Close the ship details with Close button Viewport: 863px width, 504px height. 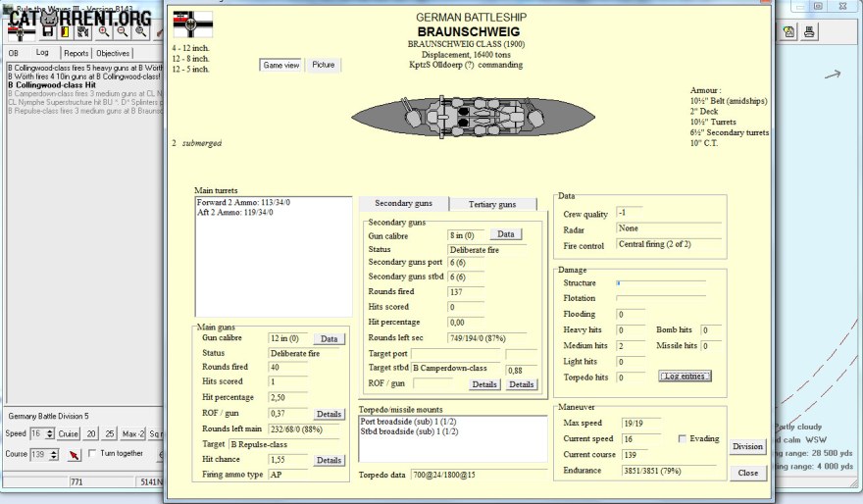coord(748,474)
